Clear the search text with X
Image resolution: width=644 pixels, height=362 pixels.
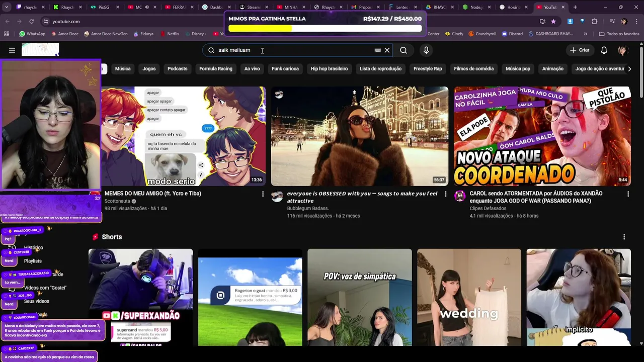click(387, 50)
